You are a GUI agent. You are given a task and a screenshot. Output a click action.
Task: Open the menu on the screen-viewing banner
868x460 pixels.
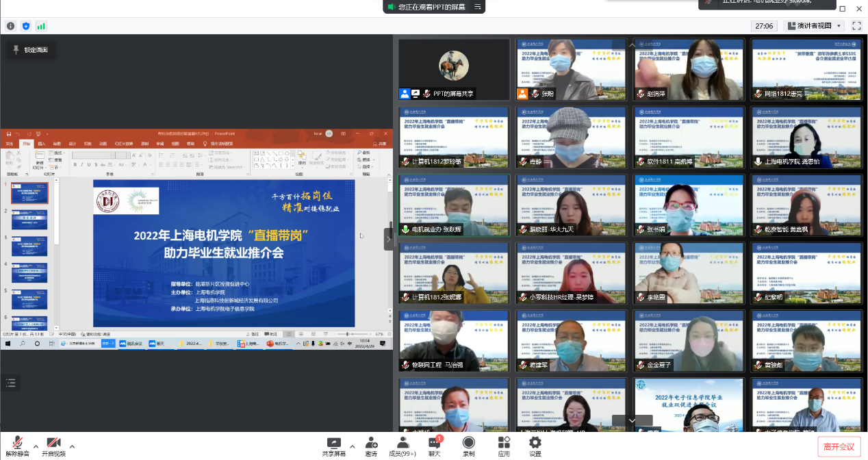(x=477, y=7)
